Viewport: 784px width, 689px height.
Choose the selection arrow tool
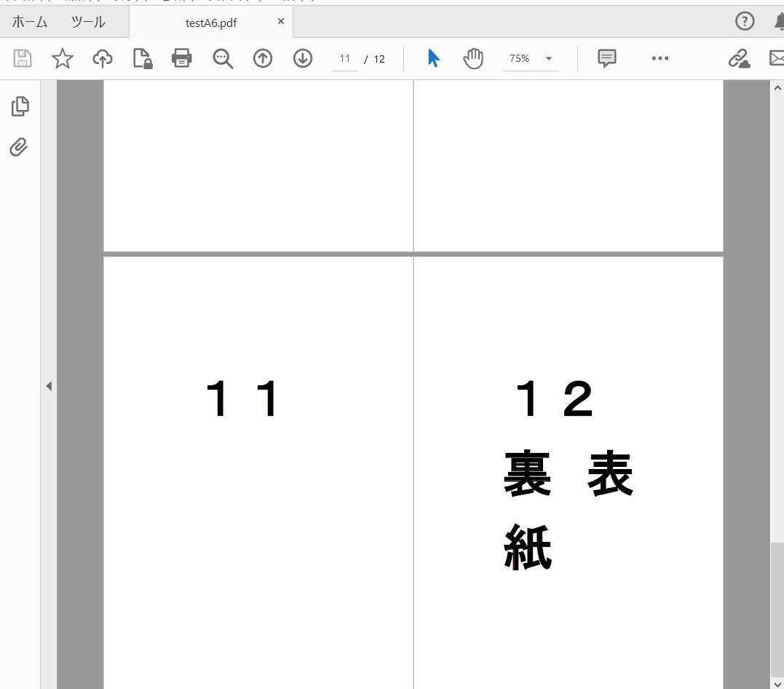(434, 58)
